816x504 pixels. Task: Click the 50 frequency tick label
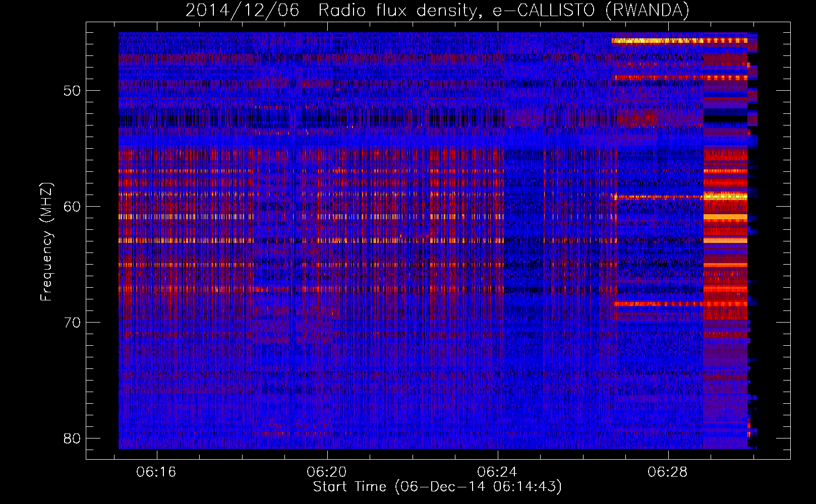point(72,91)
